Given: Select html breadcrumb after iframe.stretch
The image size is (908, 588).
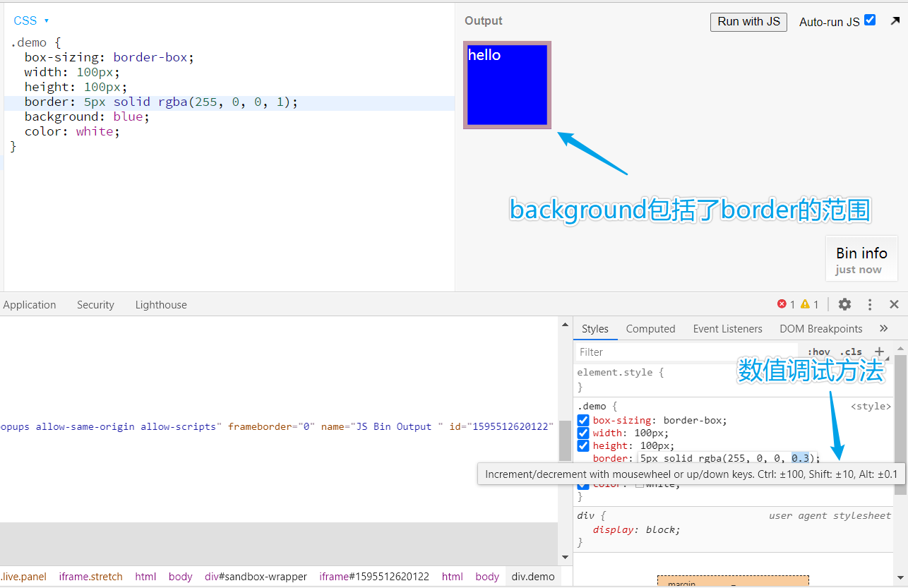Looking at the screenshot, I should [145, 577].
